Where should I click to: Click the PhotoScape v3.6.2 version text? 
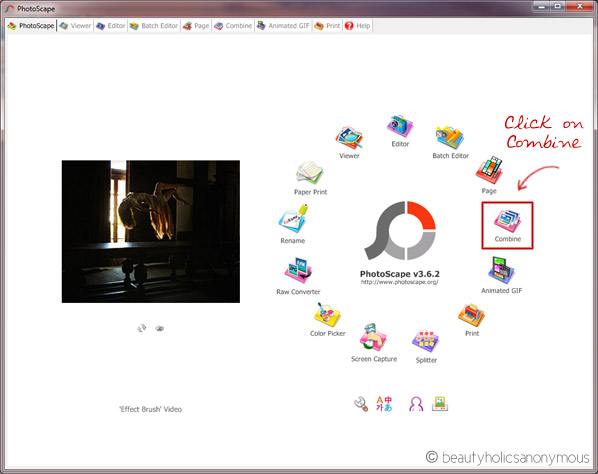pos(400,274)
